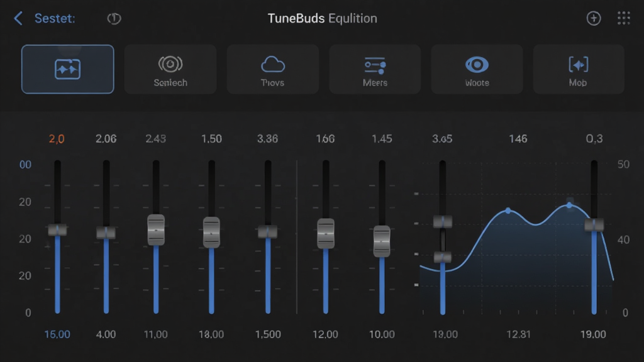Screen dimensions: 644x362
Task: Go back using the Sestet chevron
Action: [x=18, y=18]
